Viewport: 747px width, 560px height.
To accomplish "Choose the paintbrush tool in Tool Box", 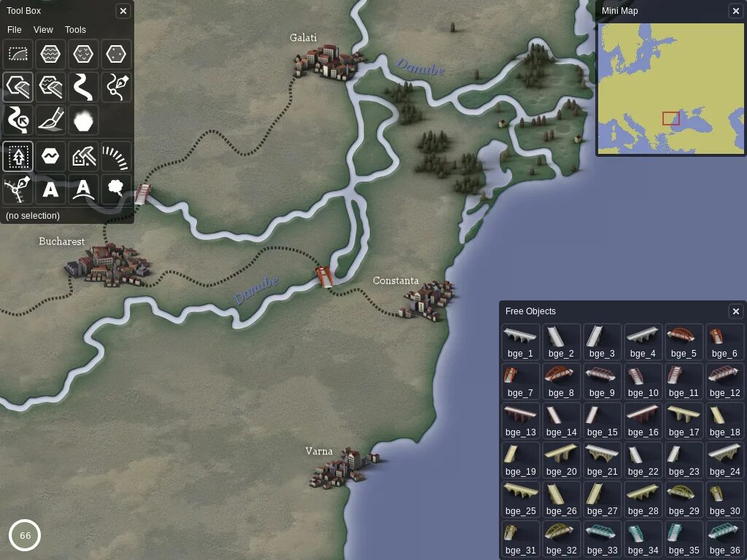I will click(50, 120).
